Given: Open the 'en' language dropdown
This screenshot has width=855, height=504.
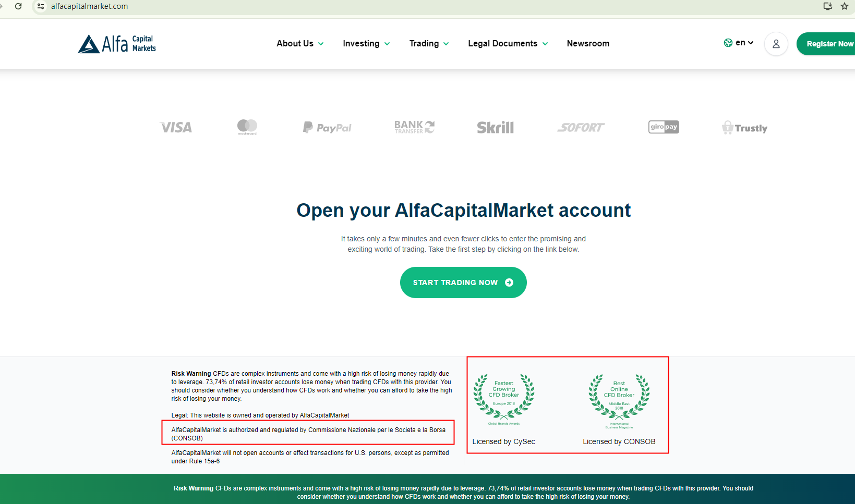Looking at the screenshot, I should (x=744, y=43).
